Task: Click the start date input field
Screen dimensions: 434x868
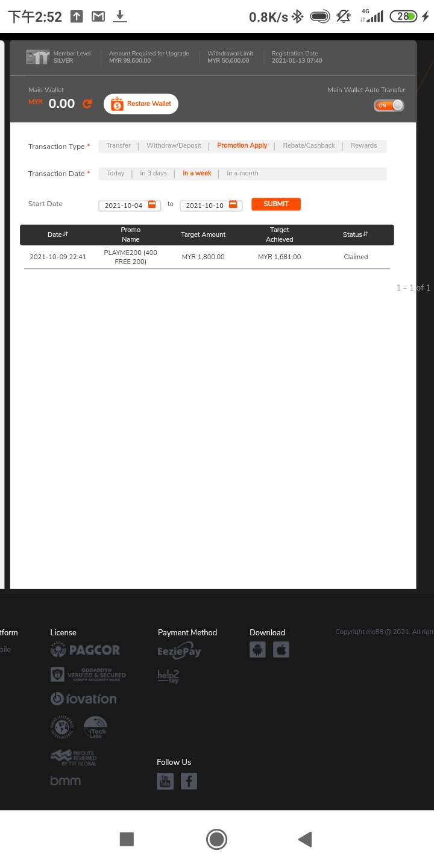Action: 124,206
